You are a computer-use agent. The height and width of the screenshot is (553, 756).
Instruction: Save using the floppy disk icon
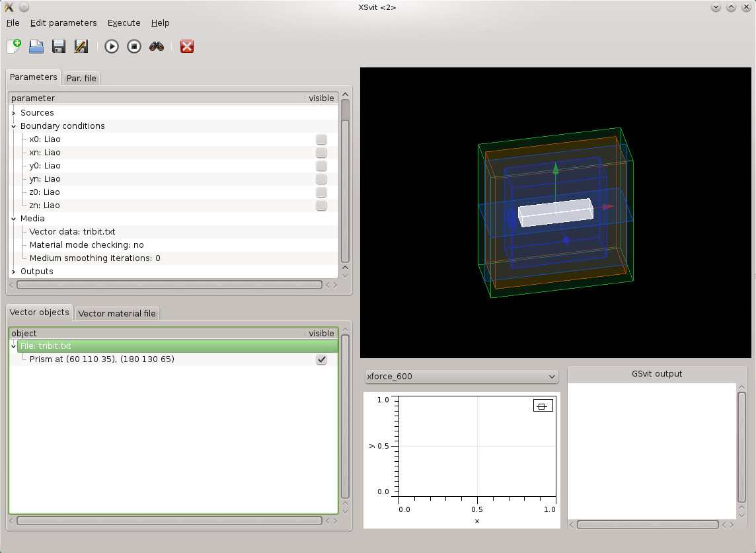(59, 46)
